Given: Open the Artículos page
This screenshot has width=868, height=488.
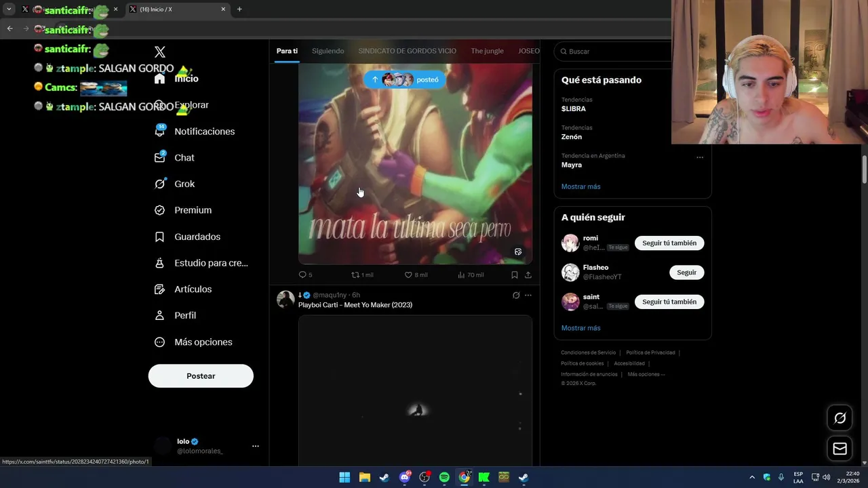Looking at the screenshot, I should point(183,289).
